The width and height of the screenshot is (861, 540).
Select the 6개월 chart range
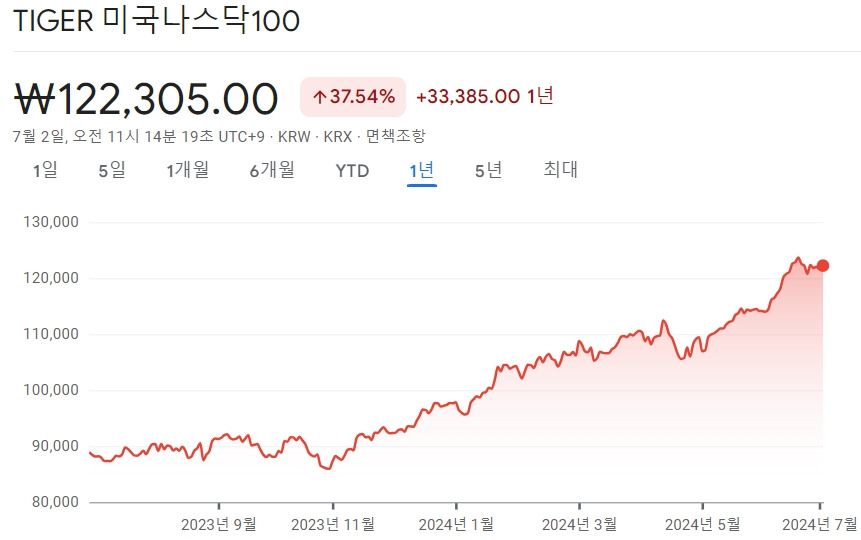click(x=272, y=170)
